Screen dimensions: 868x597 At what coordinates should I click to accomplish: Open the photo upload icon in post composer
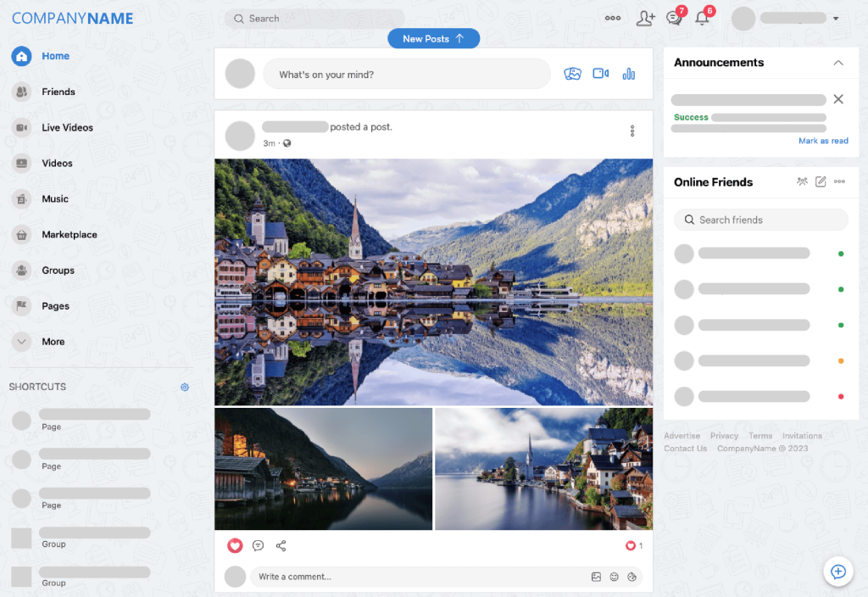(573, 74)
